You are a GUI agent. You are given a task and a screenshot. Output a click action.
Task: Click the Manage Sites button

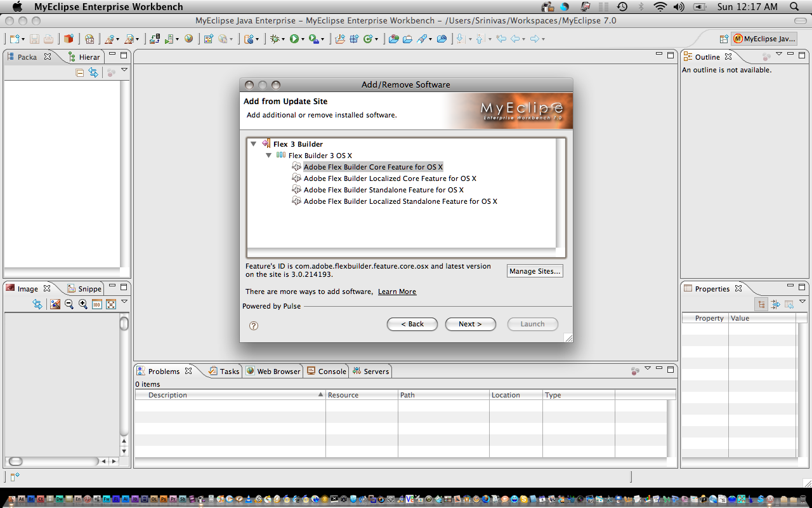pyautogui.click(x=535, y=271)
